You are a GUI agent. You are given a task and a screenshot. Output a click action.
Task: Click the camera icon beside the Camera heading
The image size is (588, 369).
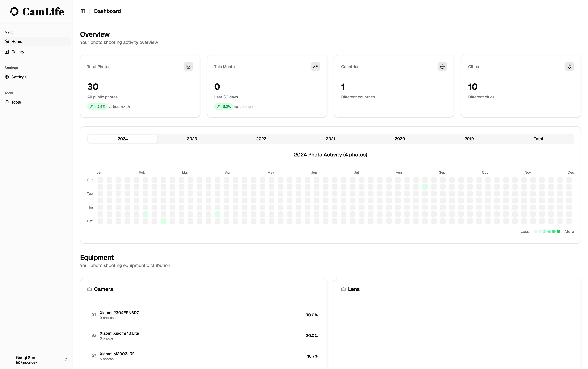pyautogui.click(x=90, y=289)
